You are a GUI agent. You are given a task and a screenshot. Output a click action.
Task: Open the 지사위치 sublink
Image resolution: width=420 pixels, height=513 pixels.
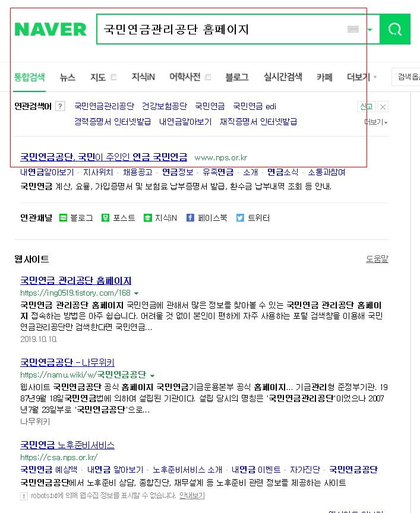[x=98, y=172]
